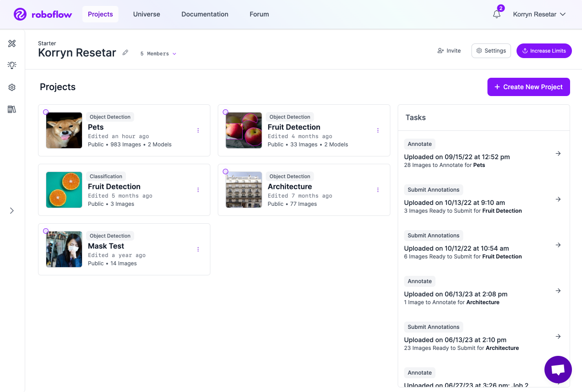
Task: Click 'Public • 983 Images • 2 Models'
Action: tap(130, 145)
